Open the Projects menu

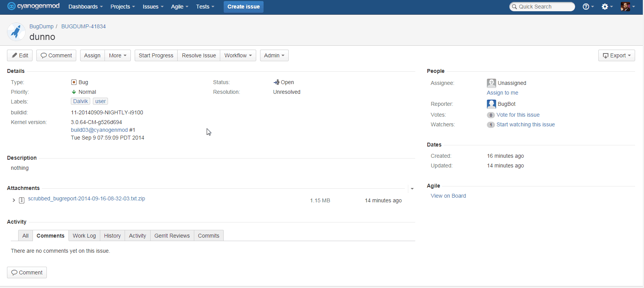coord(123,7)
